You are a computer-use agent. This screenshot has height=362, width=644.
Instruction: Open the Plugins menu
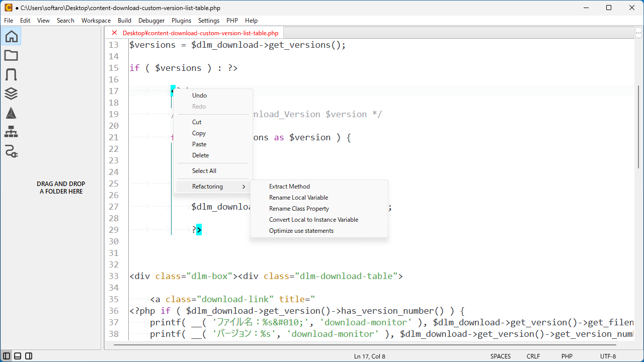tap(181, 21)
